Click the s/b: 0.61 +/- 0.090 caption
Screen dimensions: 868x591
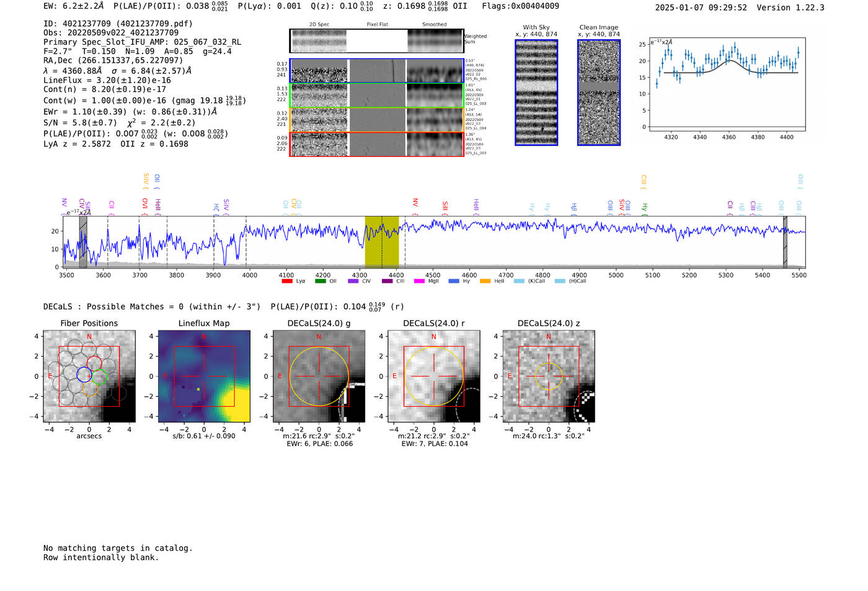pyautogui.click(x=204, y=436)
